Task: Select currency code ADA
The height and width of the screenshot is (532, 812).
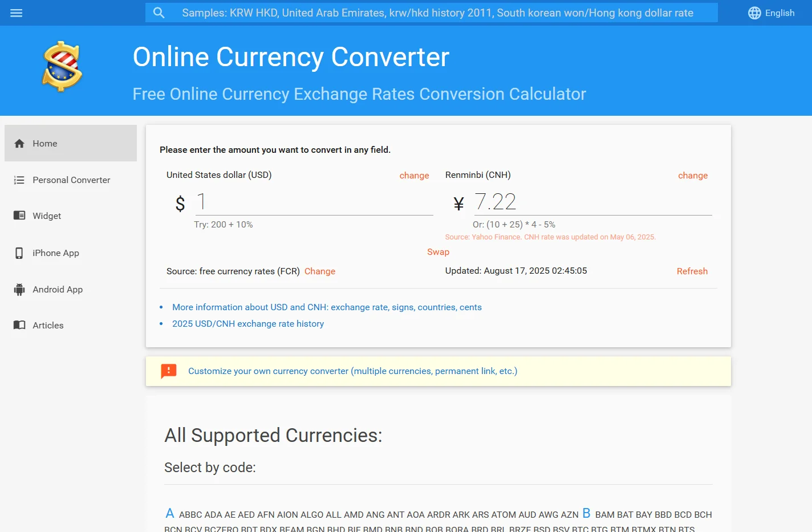Action: point(213,515)
